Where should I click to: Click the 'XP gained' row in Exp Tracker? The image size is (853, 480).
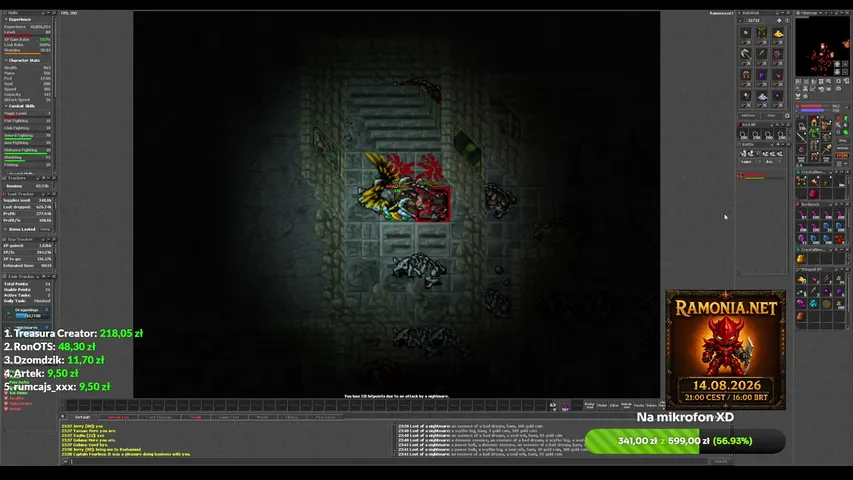click(27, 245)
